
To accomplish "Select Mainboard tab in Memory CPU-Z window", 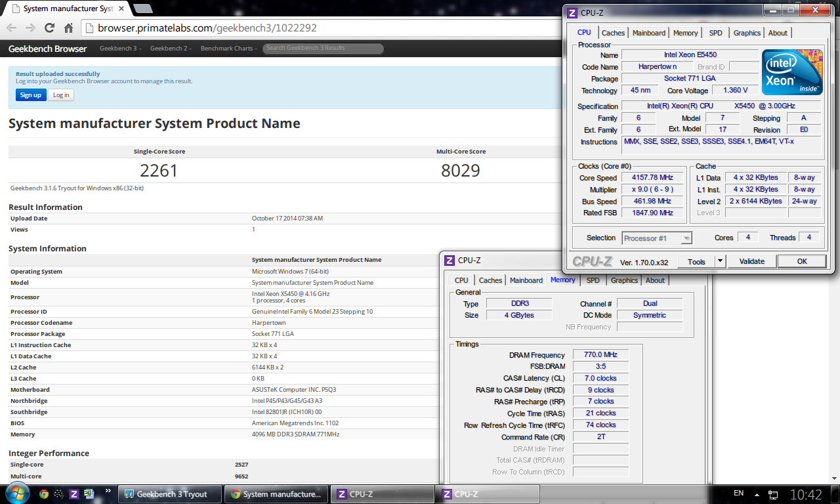I will pyautogui.click(x=526, y=280).
